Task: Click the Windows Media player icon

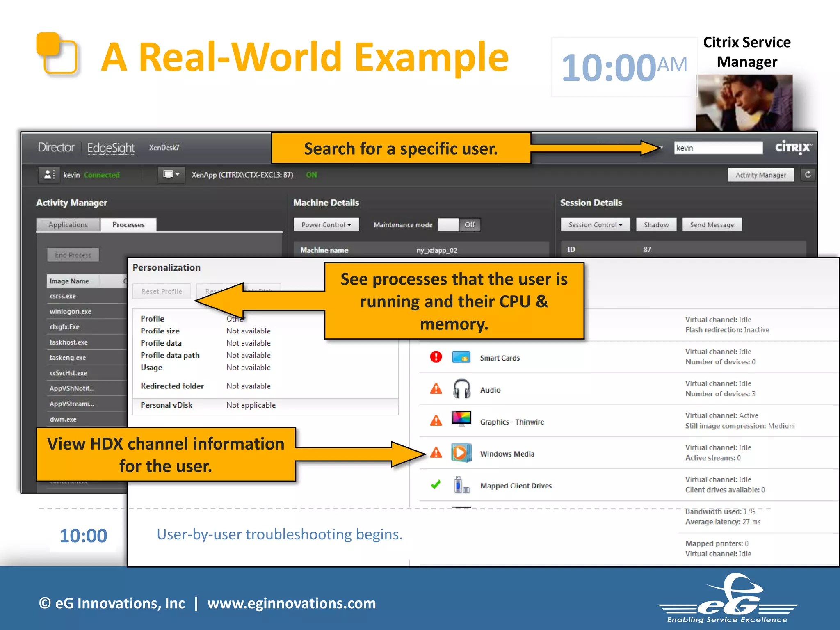Action: click(x=461, y=453)
